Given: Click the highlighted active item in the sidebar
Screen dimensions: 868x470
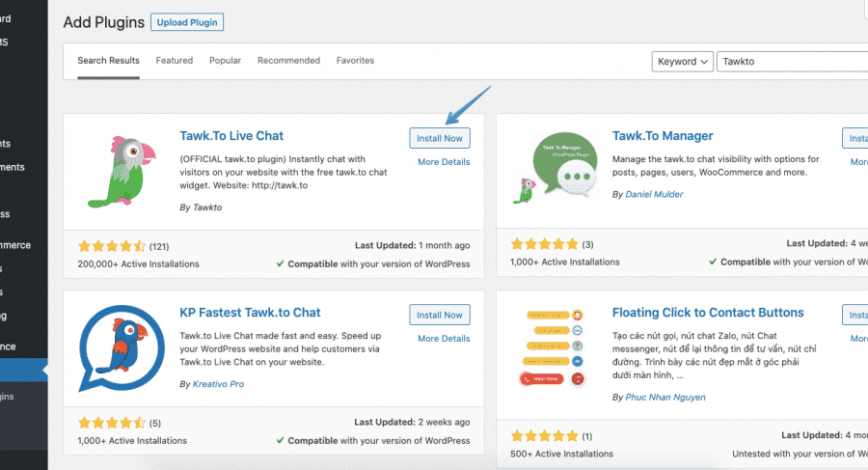Looking at the screenshot, I should [x=24, y=370].
